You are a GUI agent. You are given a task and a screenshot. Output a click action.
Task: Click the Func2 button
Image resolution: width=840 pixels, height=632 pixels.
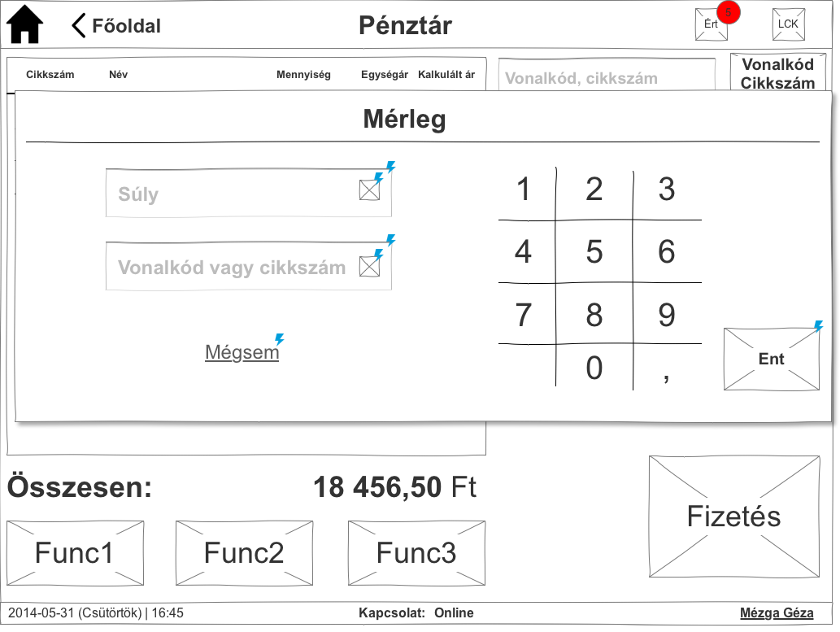point(244,553)
